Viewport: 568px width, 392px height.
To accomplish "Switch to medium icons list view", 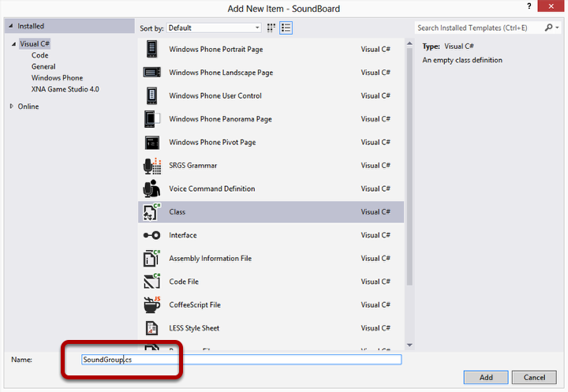I will (x=286, y=28).
